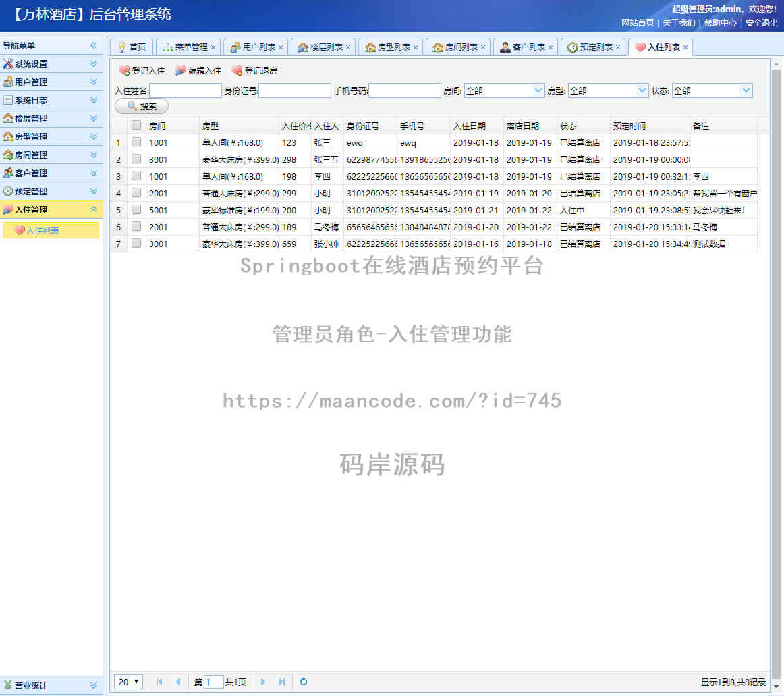Click the heart icon beside 入住列表 in sidebar
The height and width of the screenshot is (696, 784).
pos(20,231)
